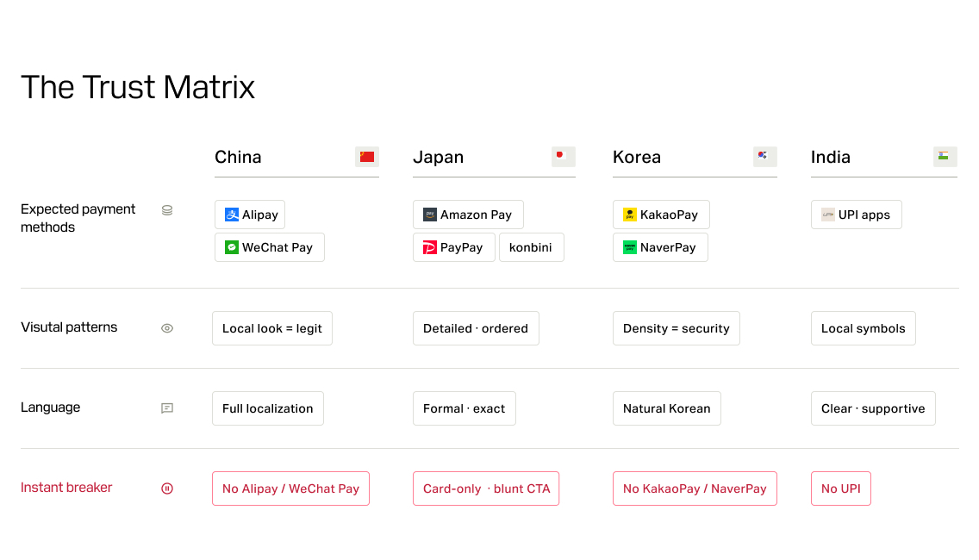
Task: Click the Amazon Pay chip
Action: (468, 215)
